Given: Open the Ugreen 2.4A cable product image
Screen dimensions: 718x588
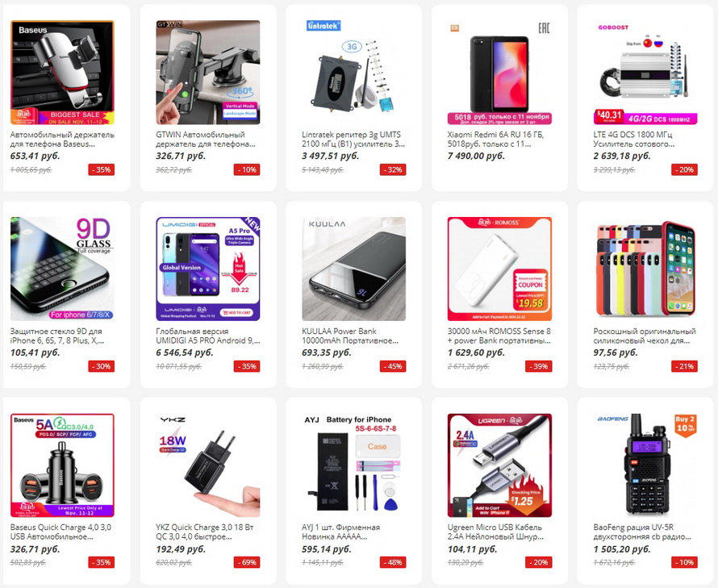Looking at the screenshot, I should (499, 465).
